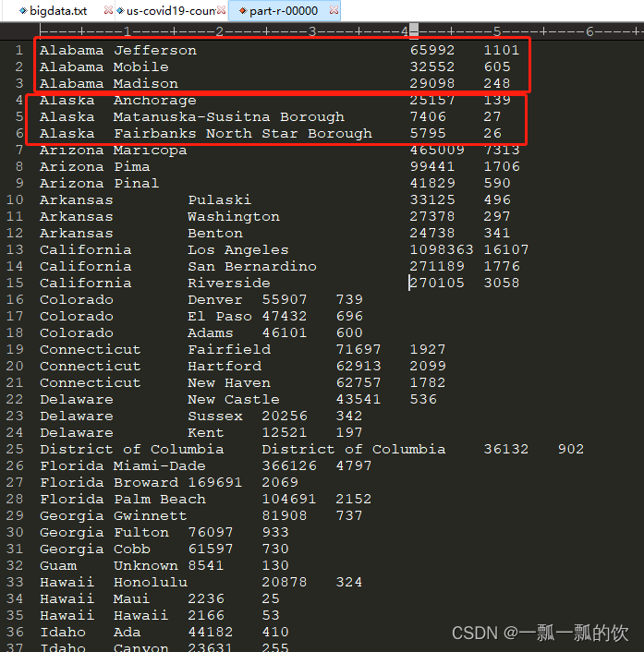
Task: Click the value '29098' on line 3
Action: click(432, 84)
